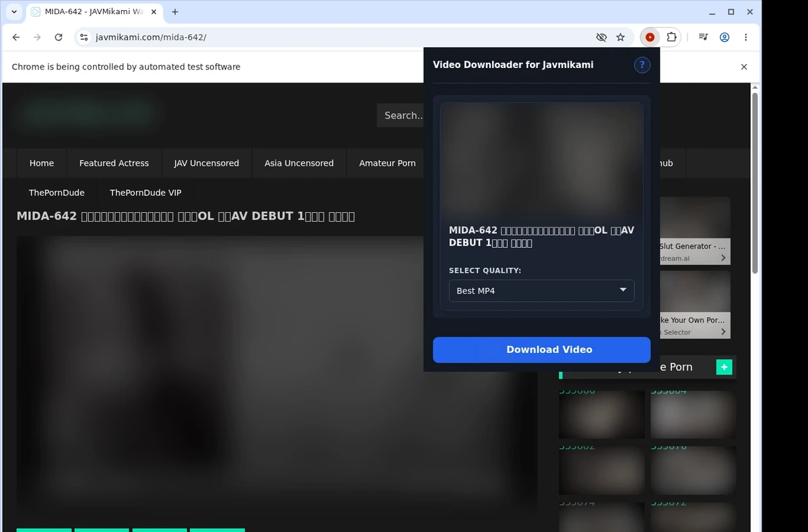Open the Selector ad chevron
The image size is (808, 532).
(x=723, y=332)
